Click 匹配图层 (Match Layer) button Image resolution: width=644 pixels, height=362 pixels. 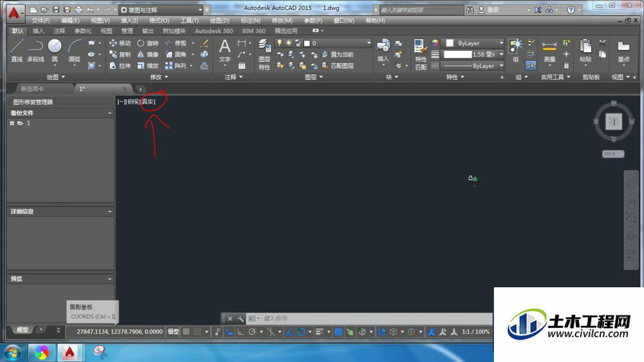pos(337,66)
